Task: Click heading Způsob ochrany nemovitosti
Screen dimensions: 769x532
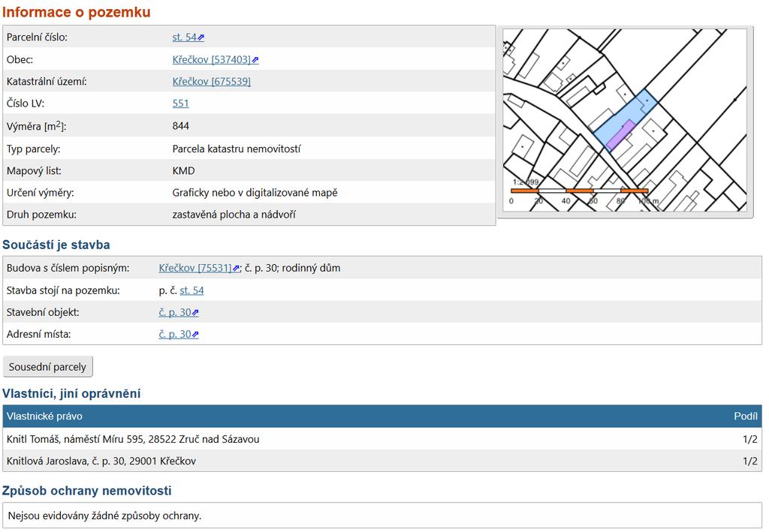Action: pyautogui.click(x=87, y=491)
